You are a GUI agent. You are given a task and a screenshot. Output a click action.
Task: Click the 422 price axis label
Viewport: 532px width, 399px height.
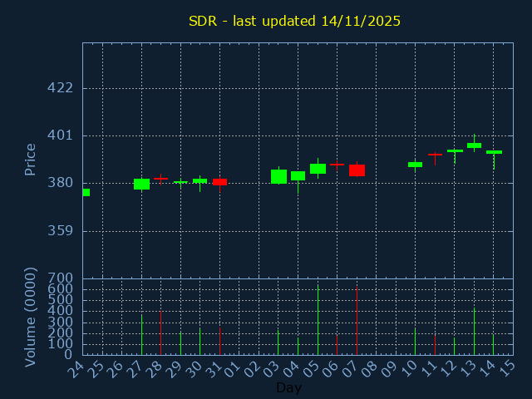click(60, 88)
